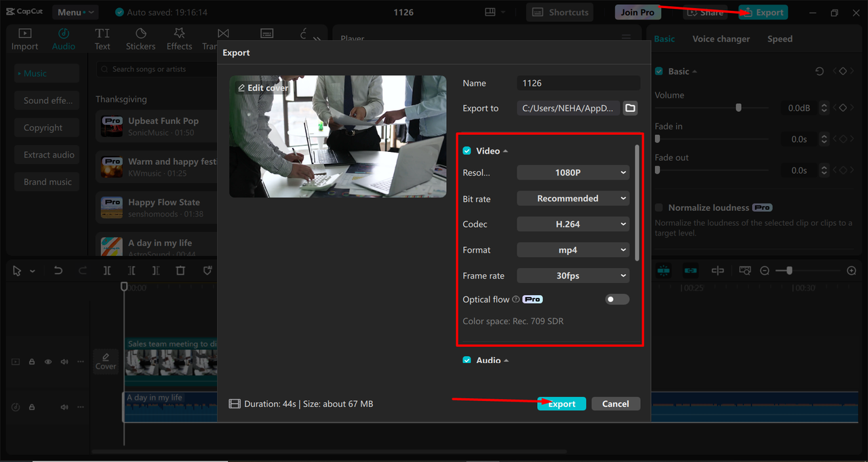Click the Edit cover pencil on preview
Screen dimensions: 868x462
click(x=262, y=88)
